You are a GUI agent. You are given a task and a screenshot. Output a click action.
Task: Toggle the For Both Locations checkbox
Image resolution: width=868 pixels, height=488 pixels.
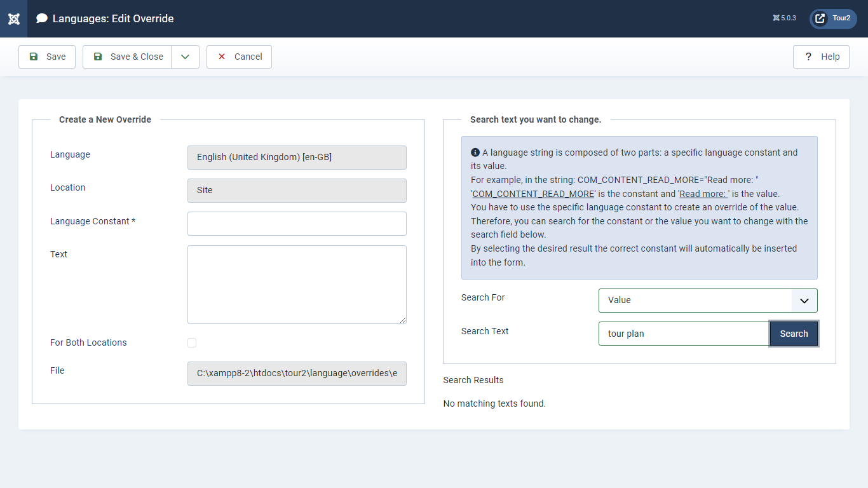click(192, 343)
